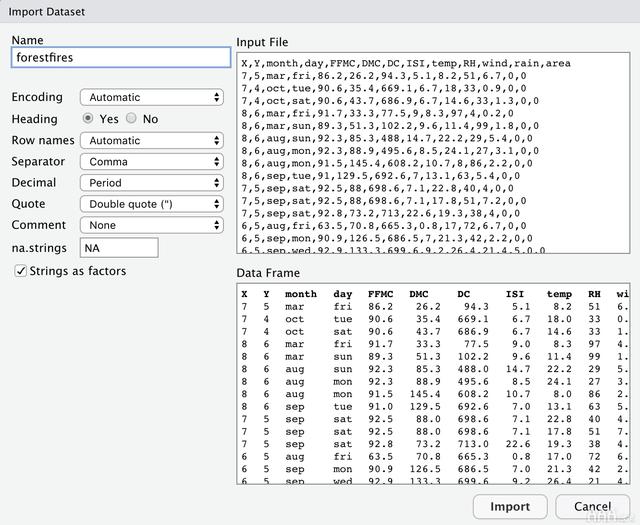Open the Quote dropdown set to Double quote
The height and width of the screenshot is (525, 640).
[152, 204]
